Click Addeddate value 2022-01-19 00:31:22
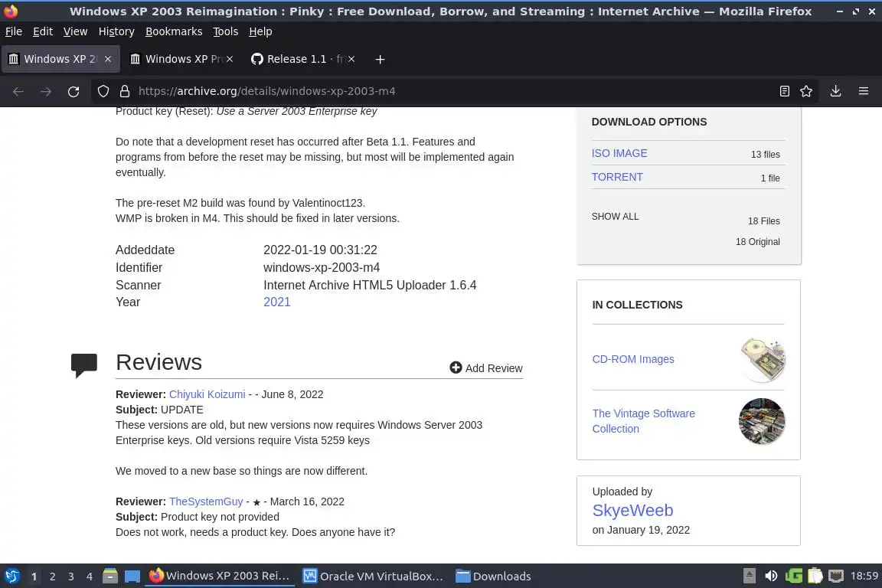This screenshot has height=588, width=882. point(320,250)
